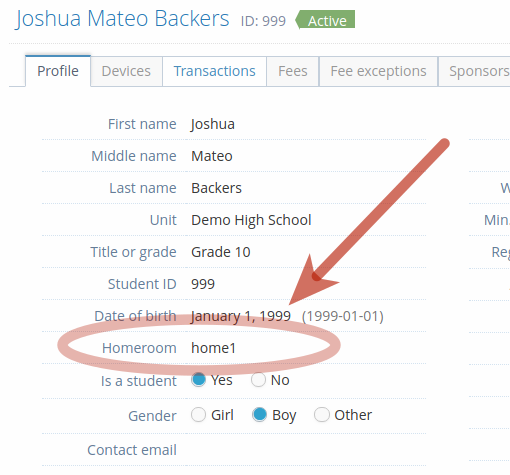Open the Fees tab

coord(293,71)
